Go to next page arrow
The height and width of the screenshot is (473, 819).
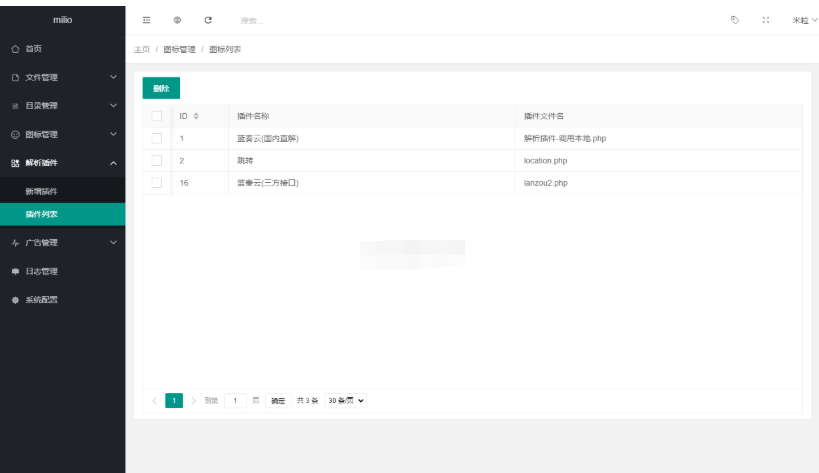pos(193,400)
